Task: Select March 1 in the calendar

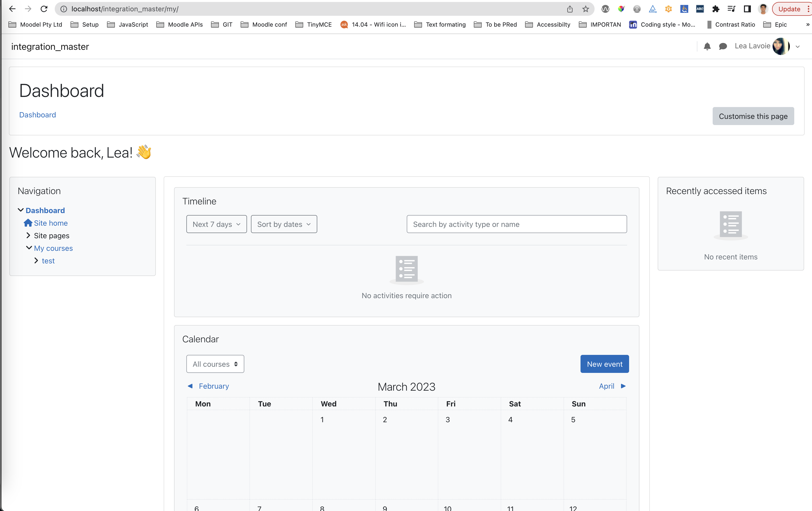Action: (x=322, y=420)
